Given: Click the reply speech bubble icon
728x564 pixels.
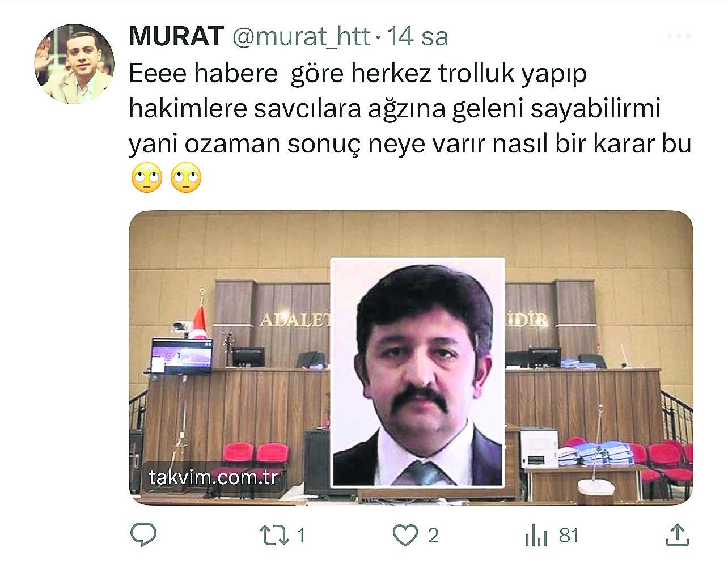Looking at the screenshot, I should click(x=143, y=535).
